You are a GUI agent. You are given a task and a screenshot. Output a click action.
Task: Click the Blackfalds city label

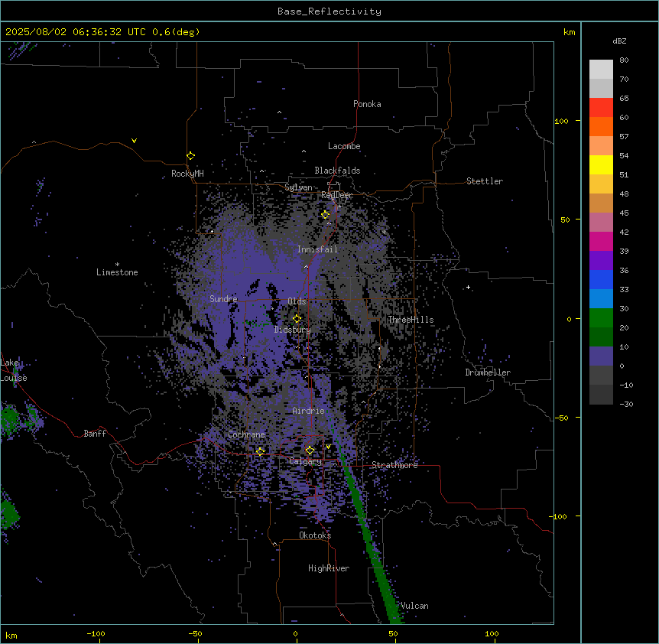[x=337, y=171]
